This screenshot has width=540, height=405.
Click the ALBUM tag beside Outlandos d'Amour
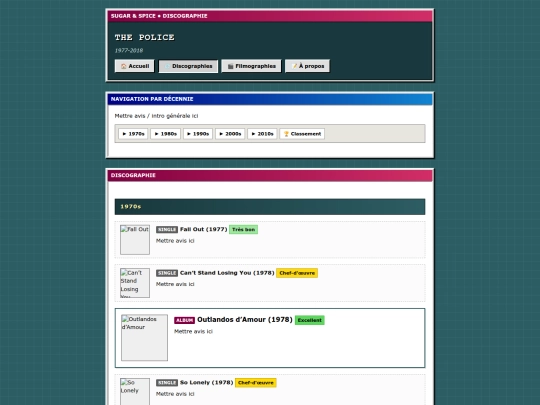click(x=184, y=320)
